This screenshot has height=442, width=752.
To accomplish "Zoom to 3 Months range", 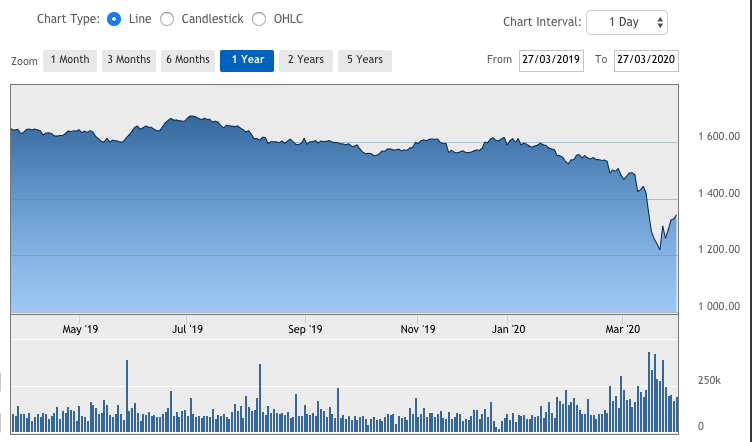I will (129, 60).
